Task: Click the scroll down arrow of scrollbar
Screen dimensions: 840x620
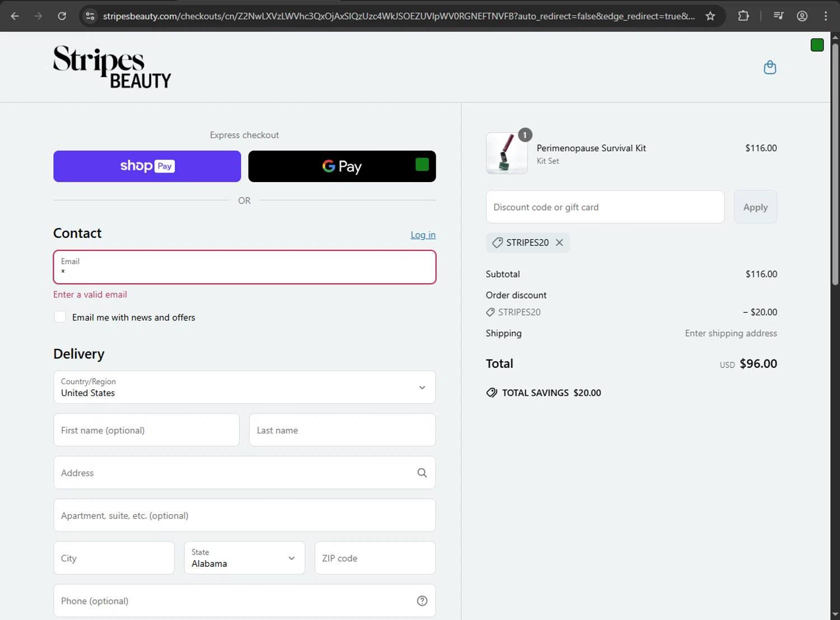Action: pos(835,614)
